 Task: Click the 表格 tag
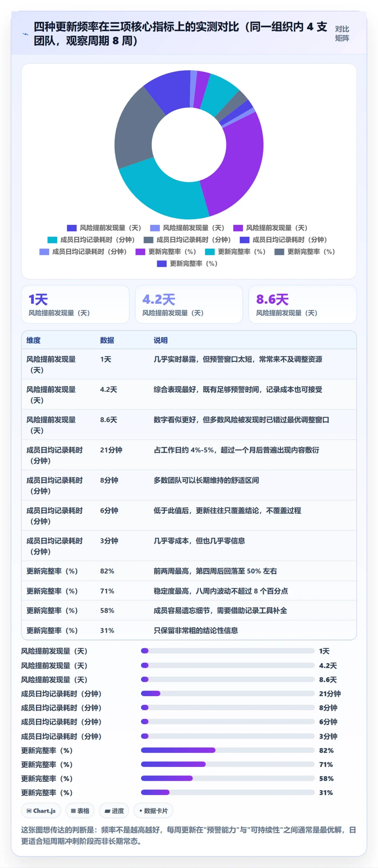coord(80,811)
